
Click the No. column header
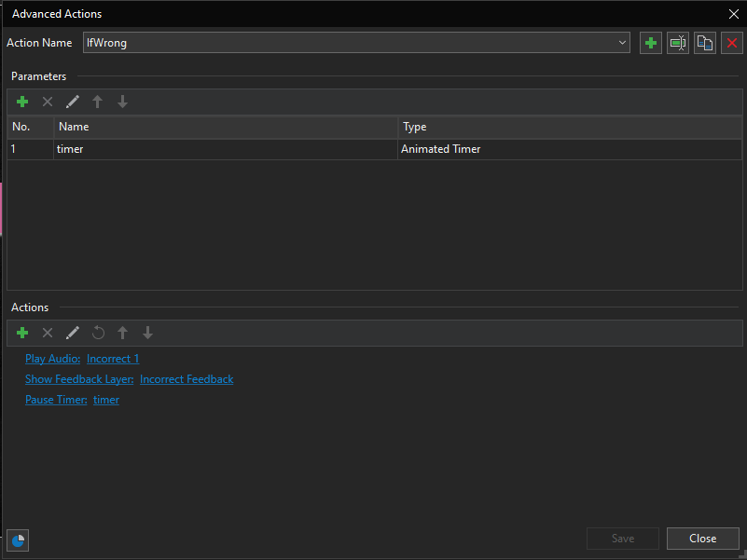(x=31, y=127)
